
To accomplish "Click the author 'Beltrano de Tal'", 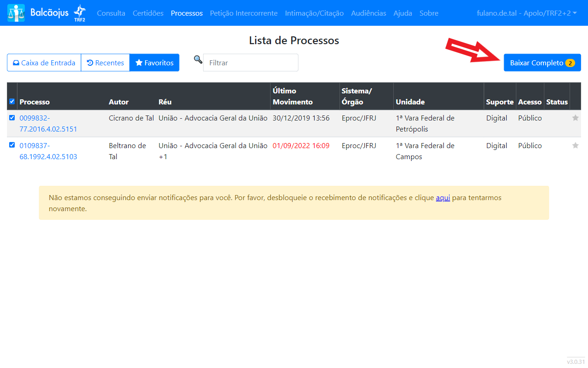I will 127,151.
